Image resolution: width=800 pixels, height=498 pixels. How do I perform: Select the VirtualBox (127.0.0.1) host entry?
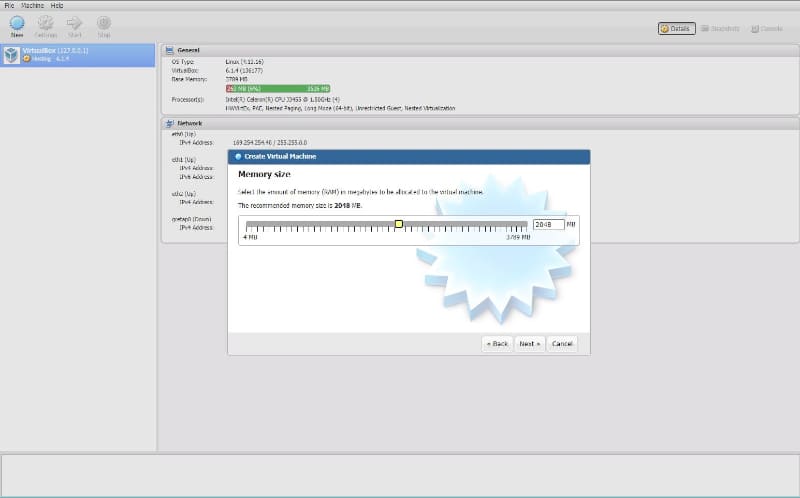[x=78, y=55]
